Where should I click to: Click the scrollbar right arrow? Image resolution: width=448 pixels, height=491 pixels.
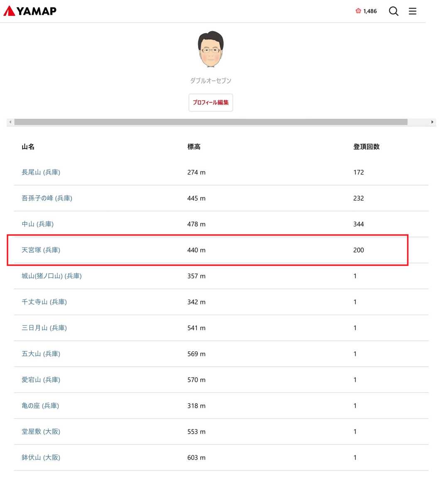point(432,122)
